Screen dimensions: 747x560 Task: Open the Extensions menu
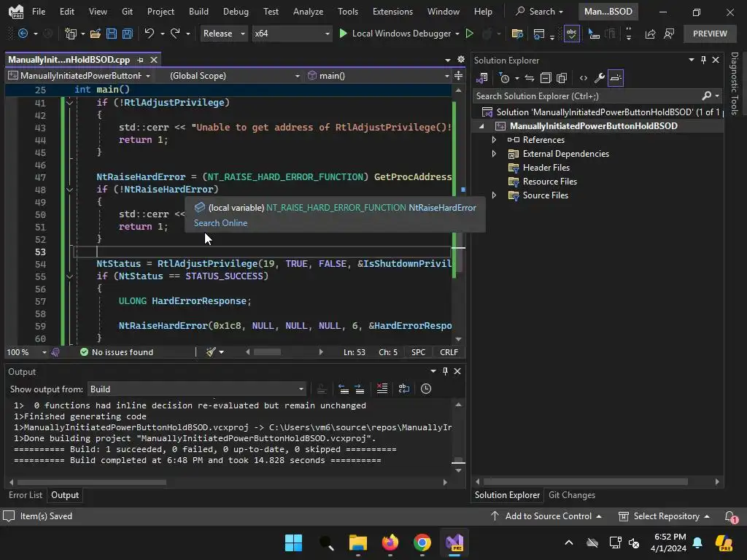392,12
